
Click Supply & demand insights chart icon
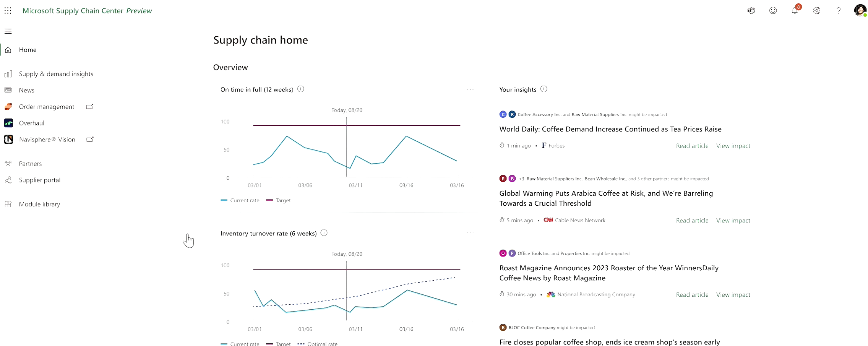coord(8,74)
